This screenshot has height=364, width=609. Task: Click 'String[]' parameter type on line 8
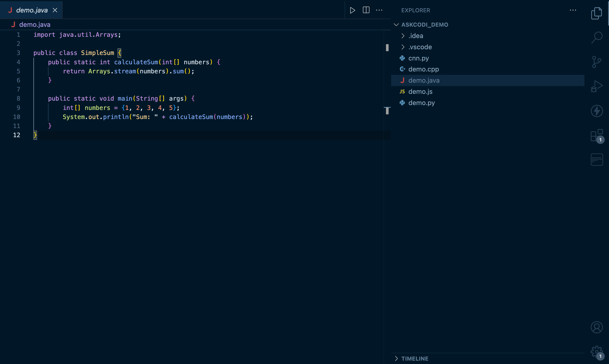150,99
